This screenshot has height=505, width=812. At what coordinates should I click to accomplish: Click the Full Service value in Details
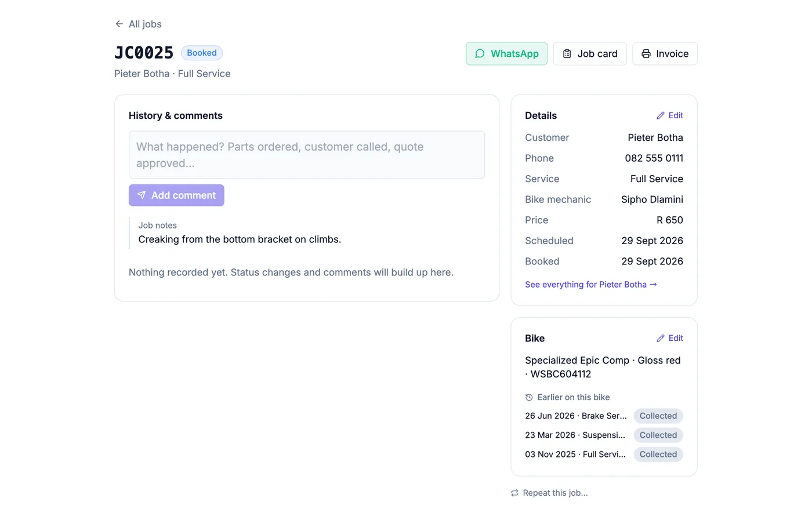[x=657, y=179]
